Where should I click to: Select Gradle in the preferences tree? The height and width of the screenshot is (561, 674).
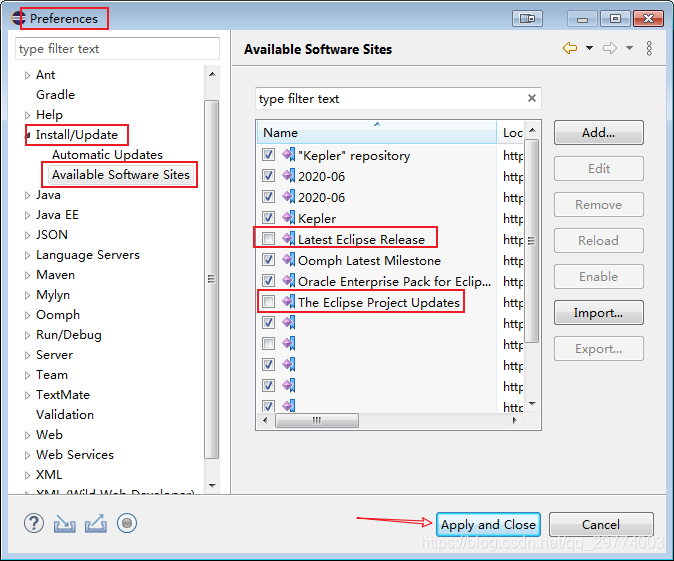click(55, 95)
